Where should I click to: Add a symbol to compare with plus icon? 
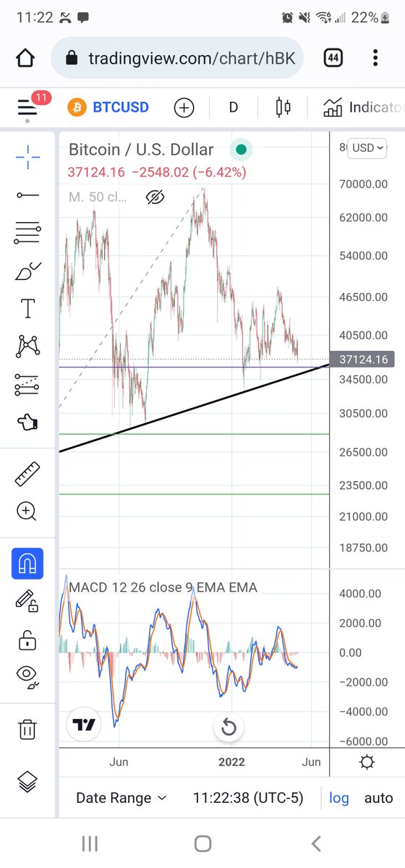coord(184,108)
